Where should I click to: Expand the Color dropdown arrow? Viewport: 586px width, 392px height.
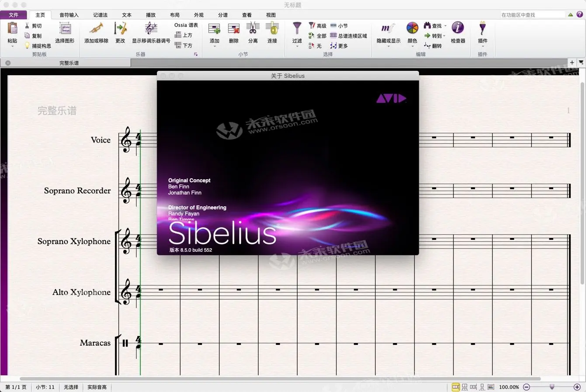(x=412, y=46)
